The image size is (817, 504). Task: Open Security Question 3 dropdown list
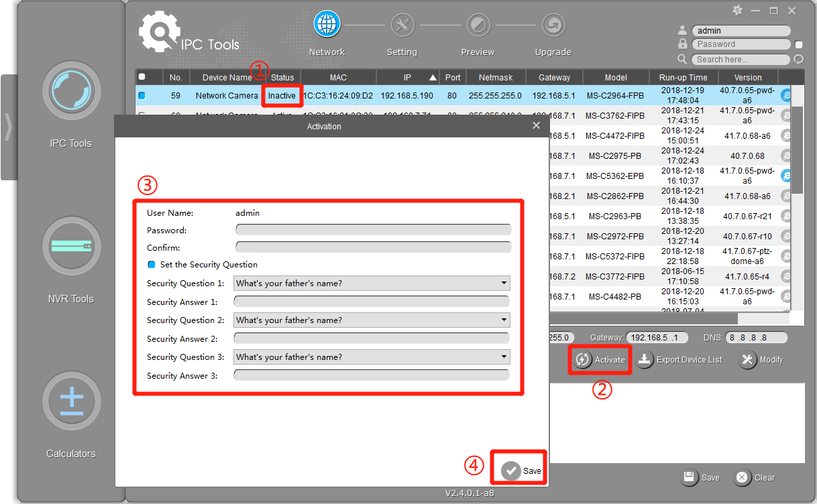coord(504,357)
